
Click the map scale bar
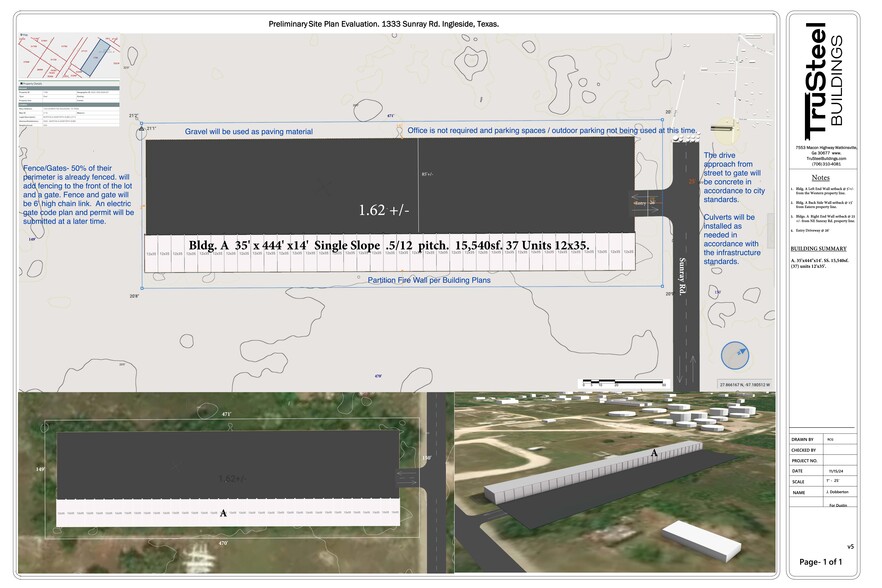click(612, 381)
